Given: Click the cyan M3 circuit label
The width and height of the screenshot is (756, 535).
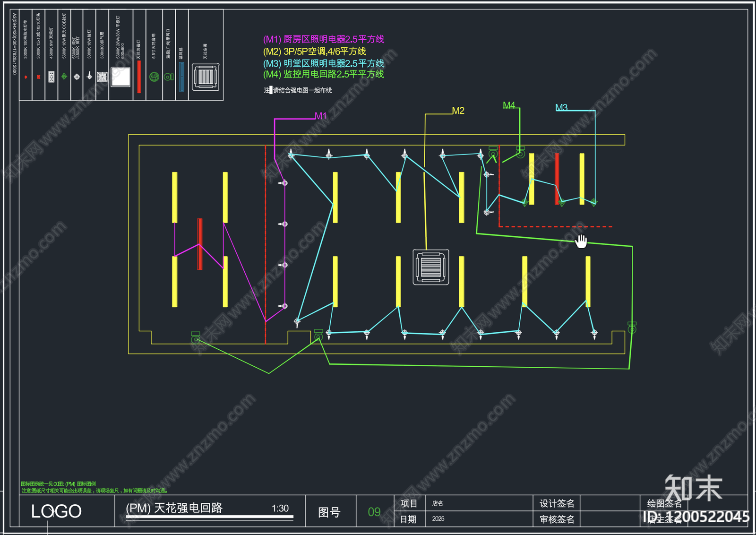Looking at the screenshot, I should pos(561,107).
